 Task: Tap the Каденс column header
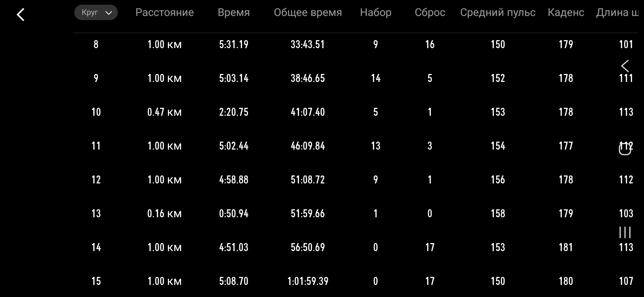(566, 12)
